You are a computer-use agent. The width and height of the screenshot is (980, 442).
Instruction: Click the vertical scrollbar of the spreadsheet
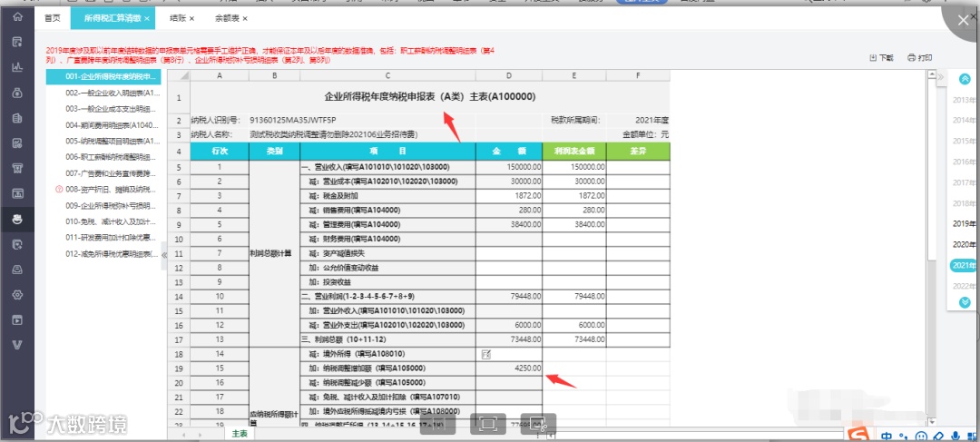pyautogui.click(x=931, y=247)
